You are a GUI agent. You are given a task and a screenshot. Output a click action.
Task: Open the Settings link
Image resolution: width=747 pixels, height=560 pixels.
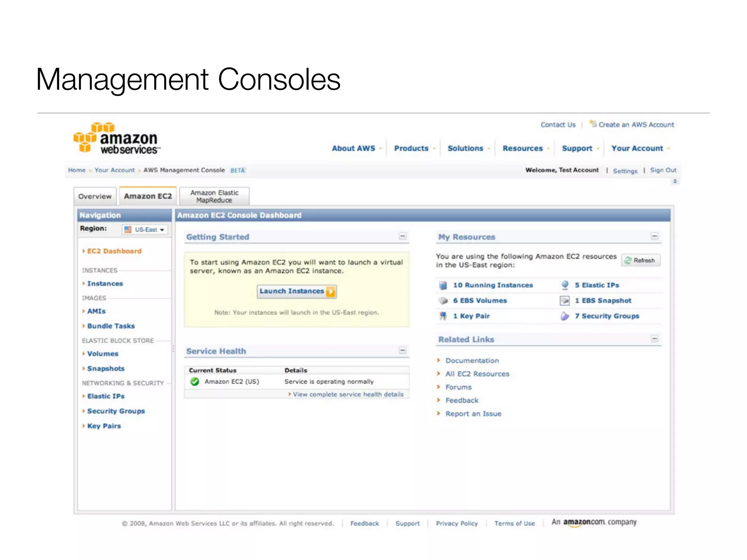tap(625, 171)
